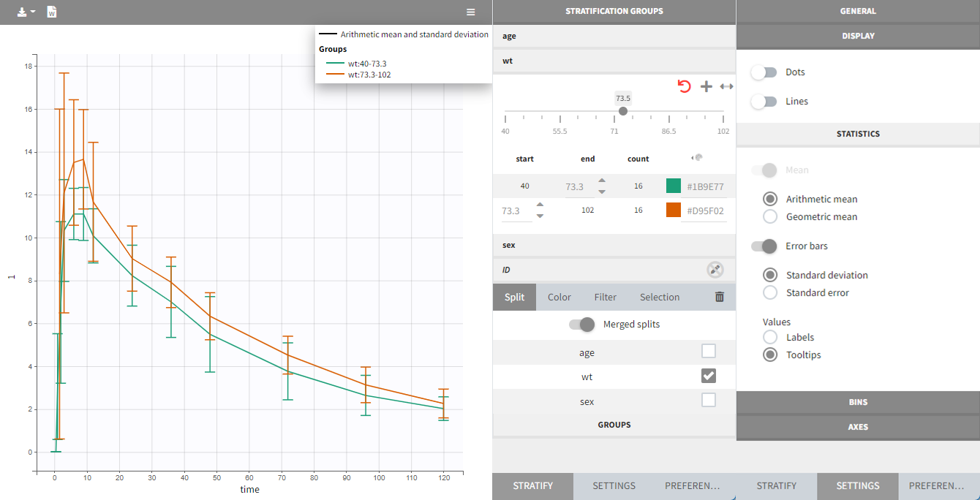Turn off the Merged splits toggle
The image size is (980, 500).
point(581,324)
